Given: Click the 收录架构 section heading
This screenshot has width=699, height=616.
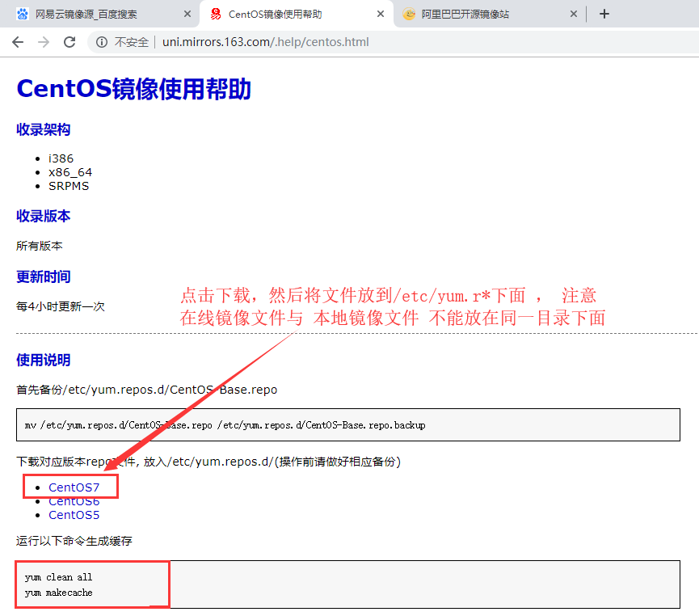Looking at the screenshot, I should pos(44,129).
